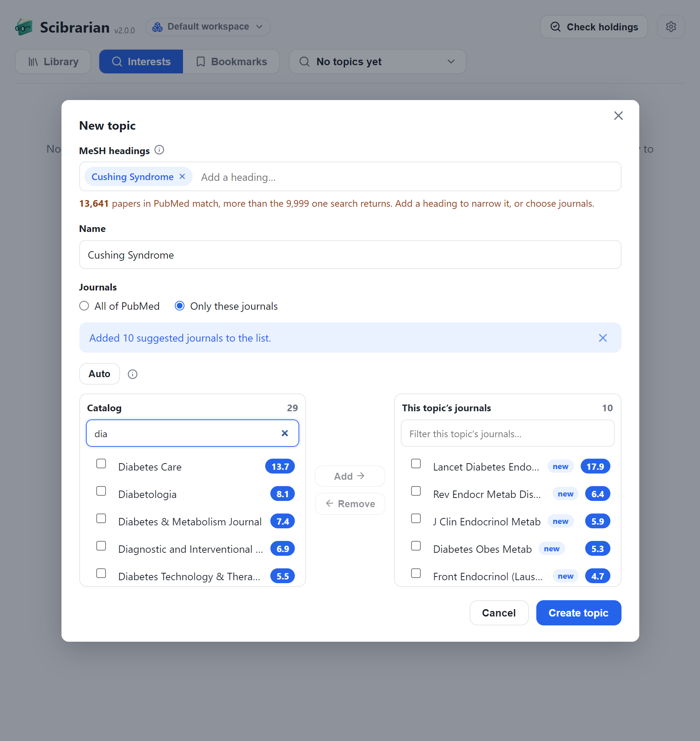
Task: Close the New topic dialog
Action: (x=618, y=116)
